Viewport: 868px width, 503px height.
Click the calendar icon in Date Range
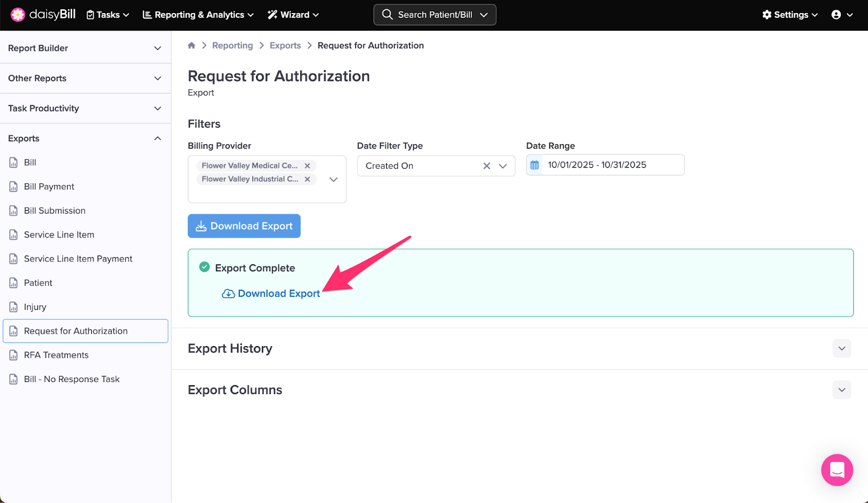(x=535, y=165)
